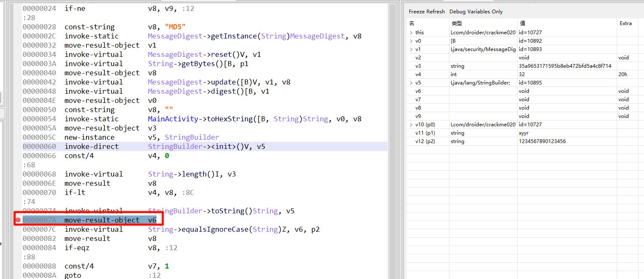This screenshot has width=644, height=279.
Task: Click the :12 target on if-eqz line
Action: 171,248
